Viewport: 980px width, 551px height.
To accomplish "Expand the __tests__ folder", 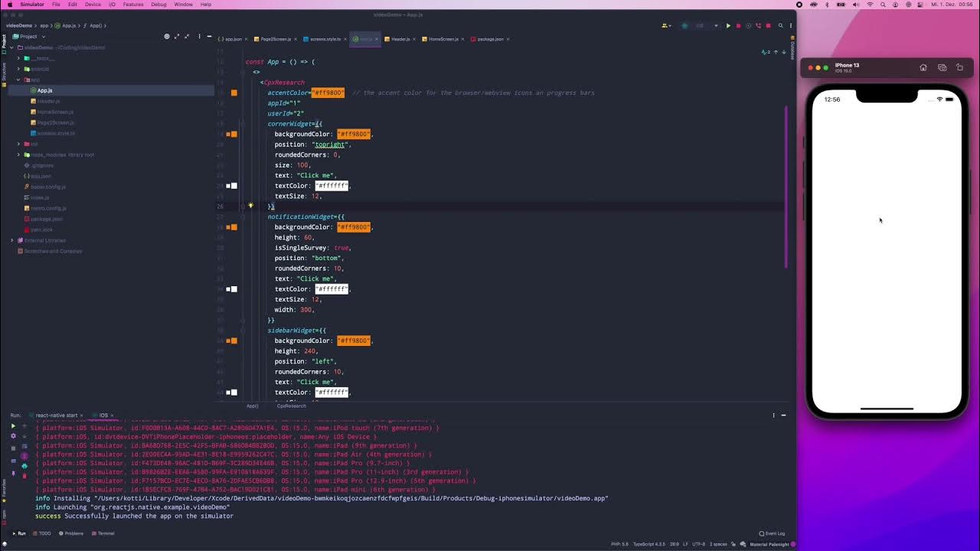I will (18, 58).
